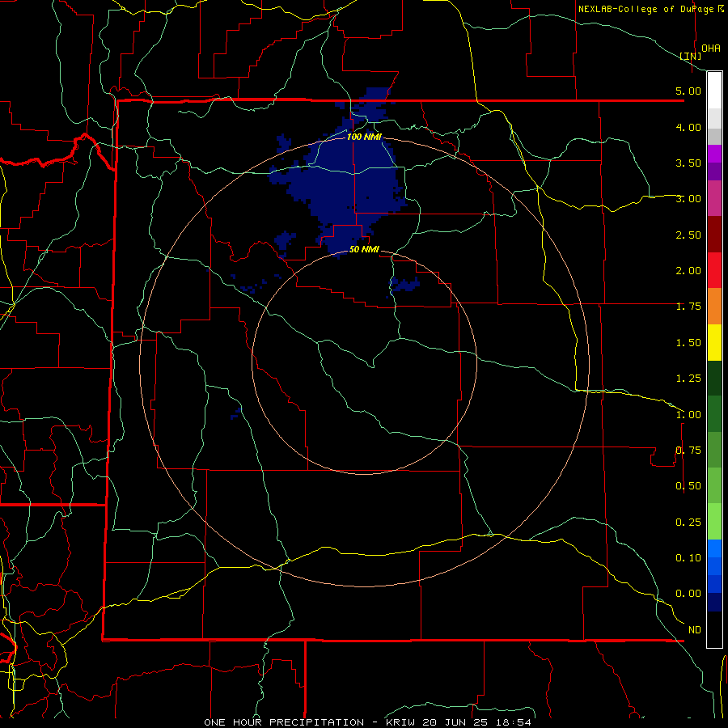Click the bright magenta legend swatch near 3.50
This screenshot has height=728, width=728.
[714, 154]
